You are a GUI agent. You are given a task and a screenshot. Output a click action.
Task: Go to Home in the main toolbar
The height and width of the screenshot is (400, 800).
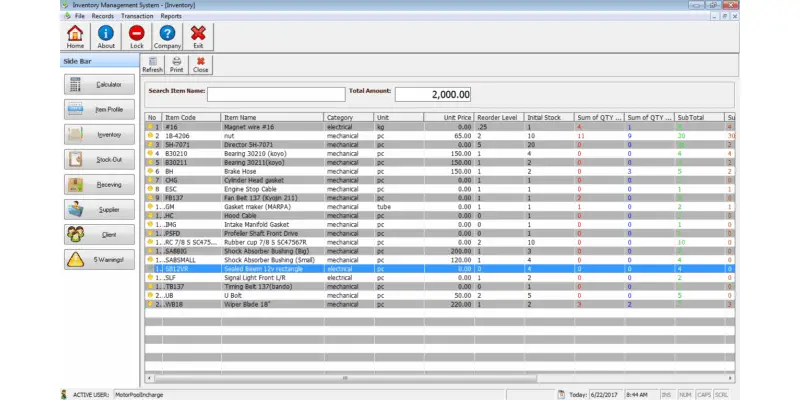pyautogui.click(x=75, y=37)
